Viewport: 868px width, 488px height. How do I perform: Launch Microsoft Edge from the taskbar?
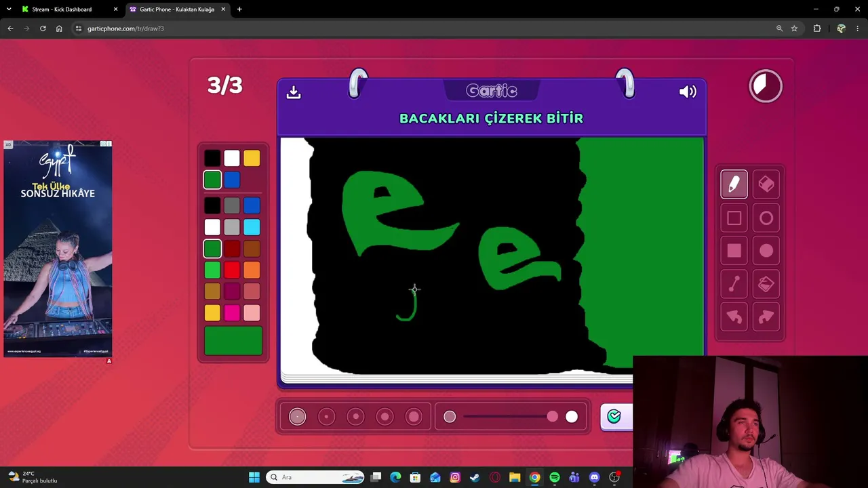[396, 477]
